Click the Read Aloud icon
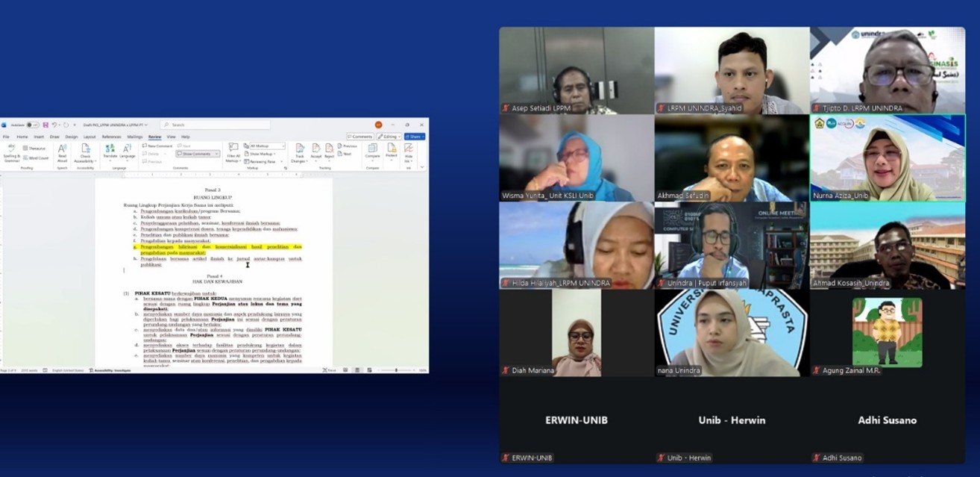Screen dimensions: 980x477 (x=62, y=152)
